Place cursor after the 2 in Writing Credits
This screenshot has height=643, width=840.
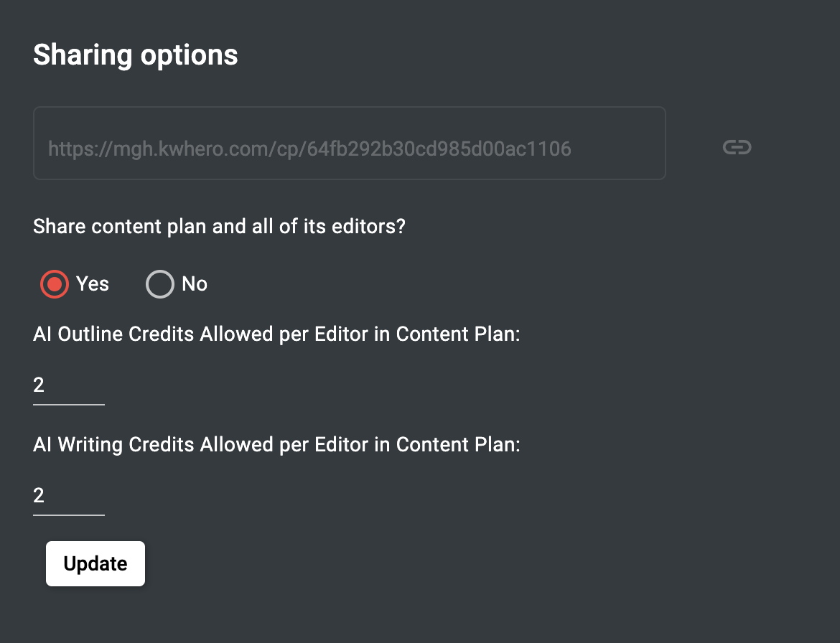[x=46, y=495]
